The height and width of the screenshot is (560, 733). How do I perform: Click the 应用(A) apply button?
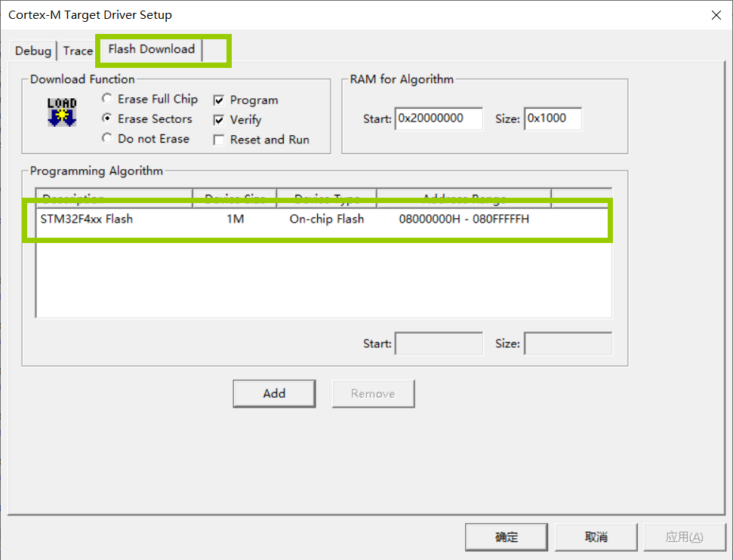coord(685,537)
